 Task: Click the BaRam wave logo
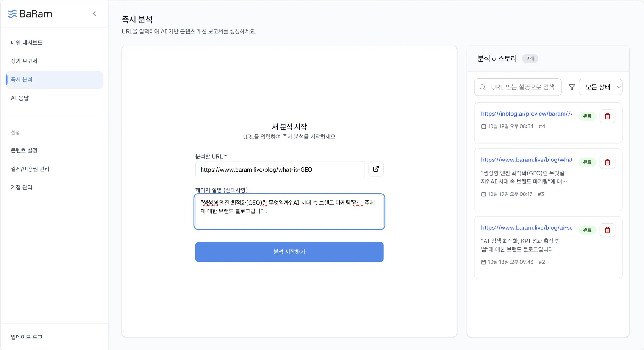click(x=13, y=14)
